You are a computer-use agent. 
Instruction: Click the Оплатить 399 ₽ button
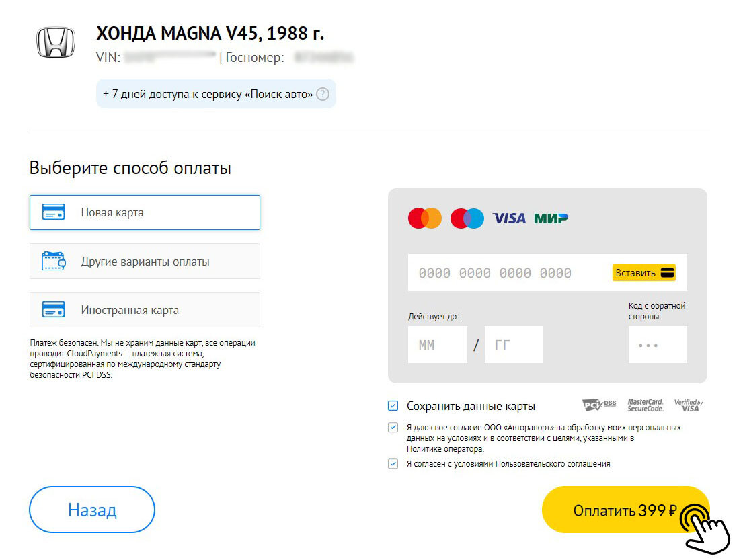(x=625, y=510)
